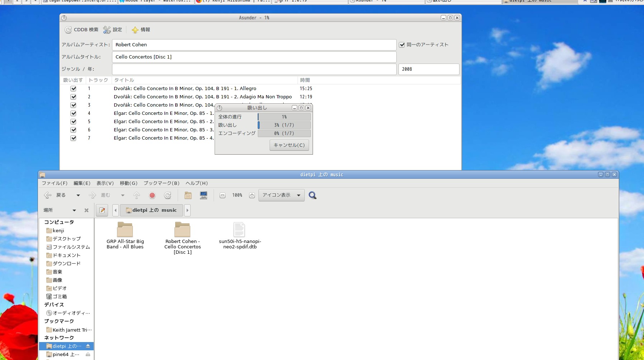Cancel the ripping process
This screenshot has width=644, height=360.
pyautogui.click(x=289, y=145)
